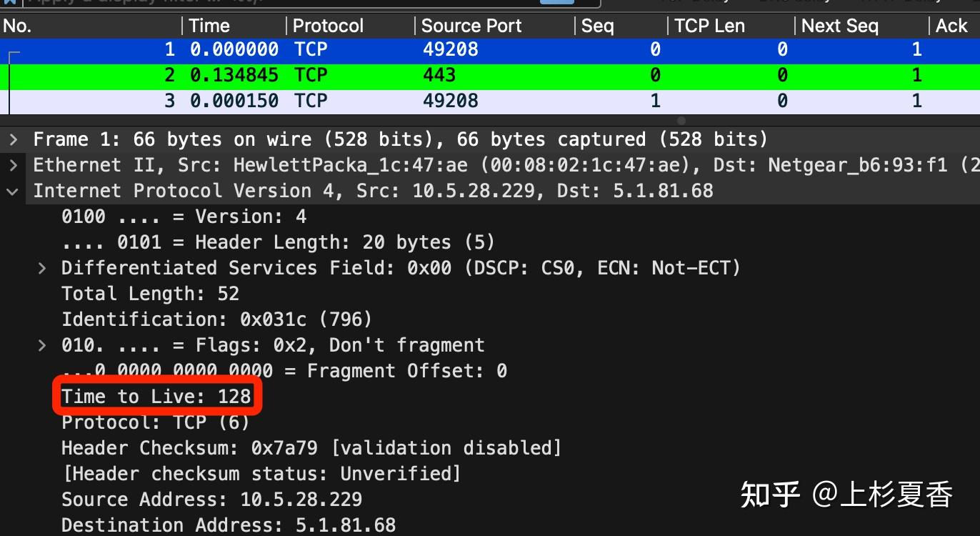Expand the Flags 0x2 field
The width and height of the screenshot is (980, 536).
pyautogui.click(x=41, y=344)
